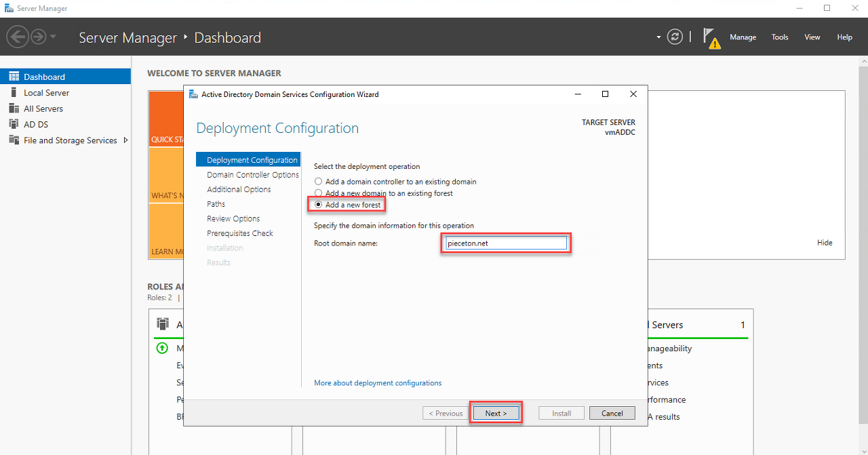Go to Additional Options wizard step
The height and width of the screenshot is (455, 868).
(x=239, y=189)
